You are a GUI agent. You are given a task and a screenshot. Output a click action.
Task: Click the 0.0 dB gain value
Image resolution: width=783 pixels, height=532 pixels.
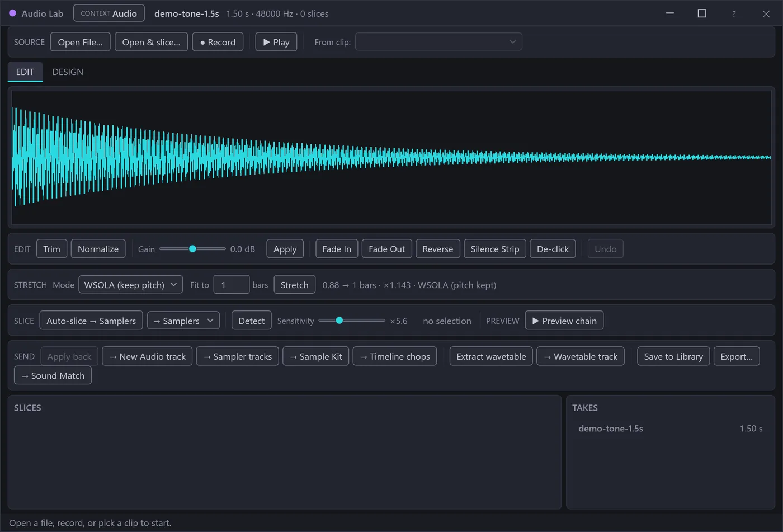point(242,249)
